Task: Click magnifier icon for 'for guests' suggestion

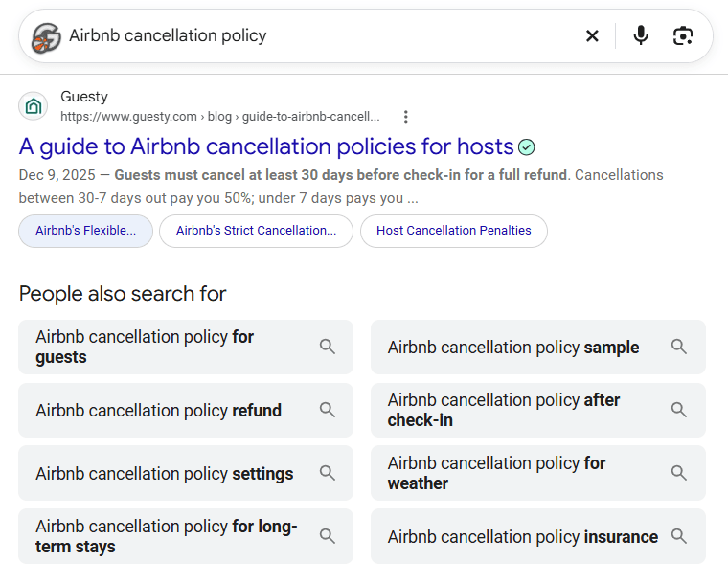Action: [327, 347]
